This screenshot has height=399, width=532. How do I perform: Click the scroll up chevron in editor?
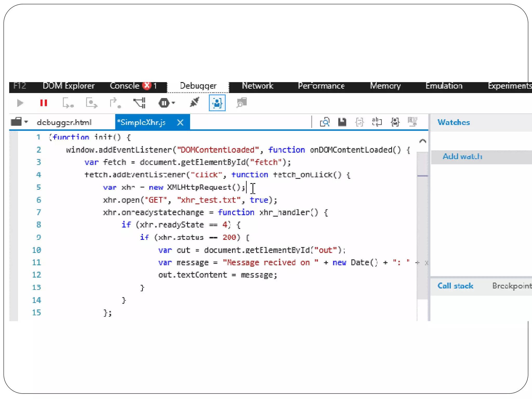click(423, 141)
